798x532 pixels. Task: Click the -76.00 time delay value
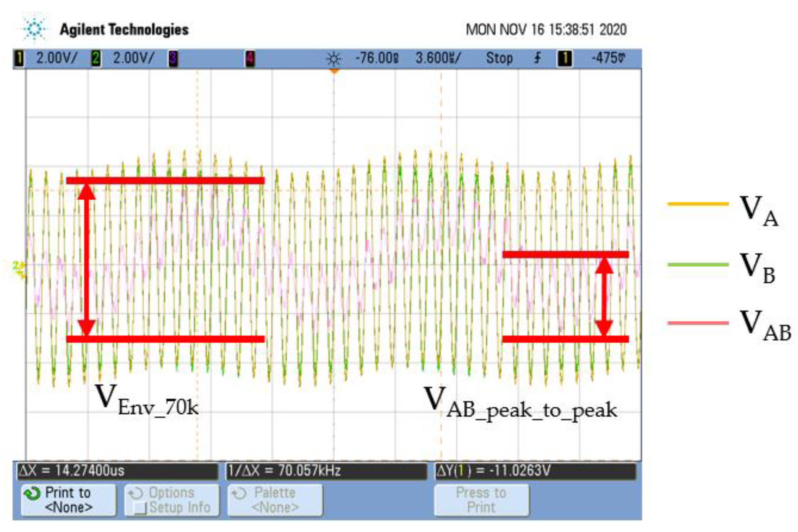pyautogui.click(x=377, y=58)
